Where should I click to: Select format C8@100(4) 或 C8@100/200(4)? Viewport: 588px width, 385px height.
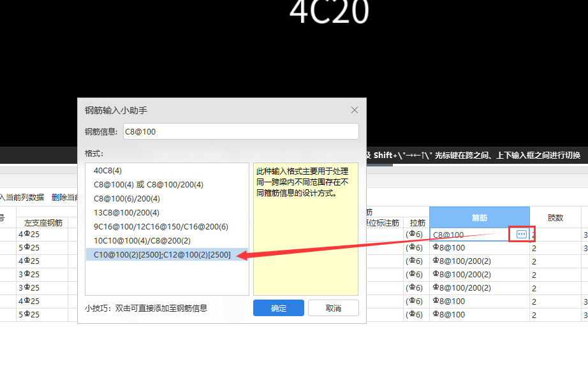pyautogui.click(x=167, y=184)
